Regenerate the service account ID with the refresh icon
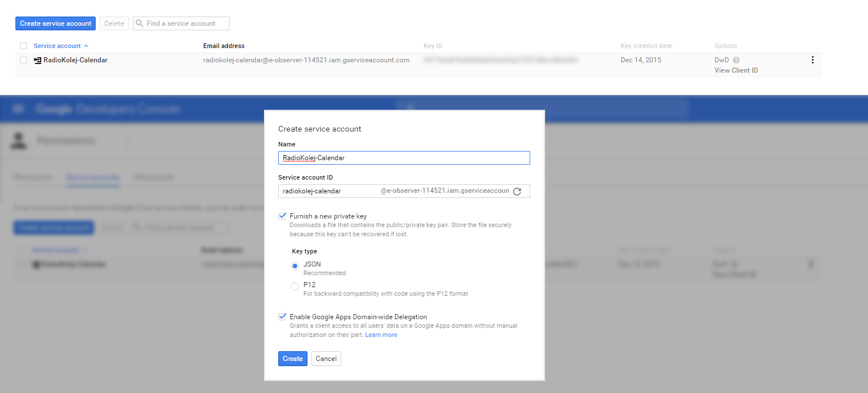Viewport: 868px width, 393px height. click(x=517, y=192)
